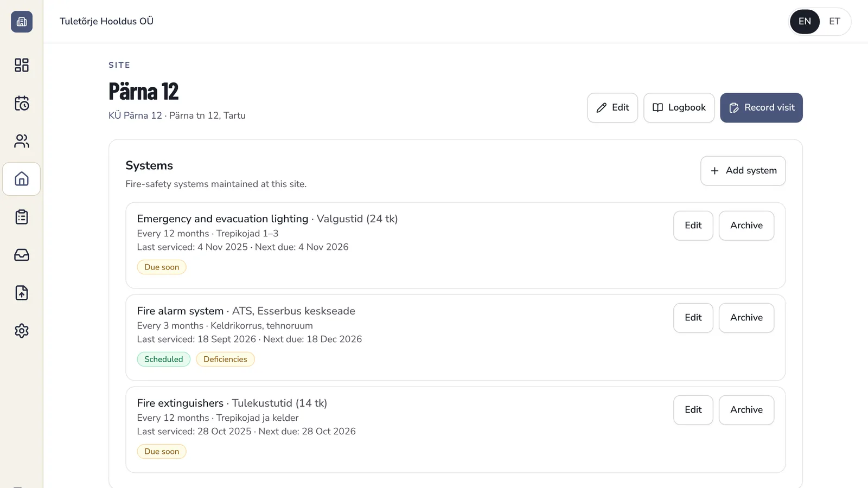This screenshot has width=868, height=488.
Task: Click the Add system button
Action: click(743, 171)
